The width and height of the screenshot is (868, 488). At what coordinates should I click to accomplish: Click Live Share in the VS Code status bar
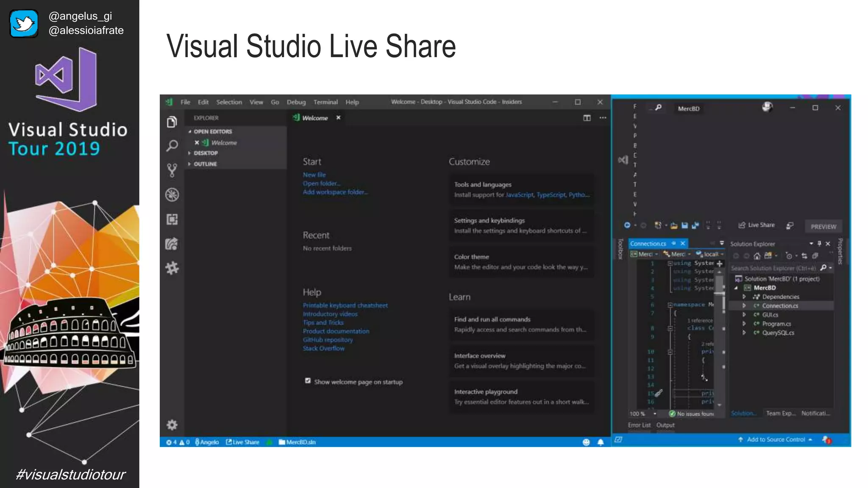[x=242, y=442]
